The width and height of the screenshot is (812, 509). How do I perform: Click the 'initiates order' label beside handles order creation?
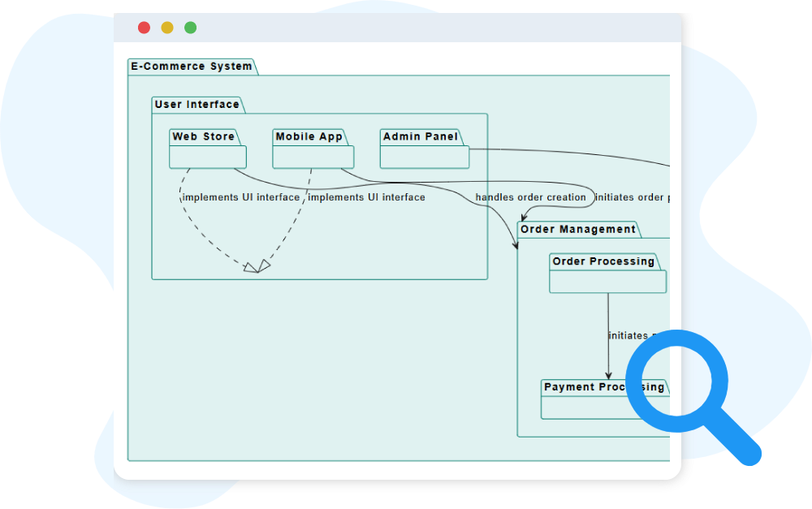[632, 197]
